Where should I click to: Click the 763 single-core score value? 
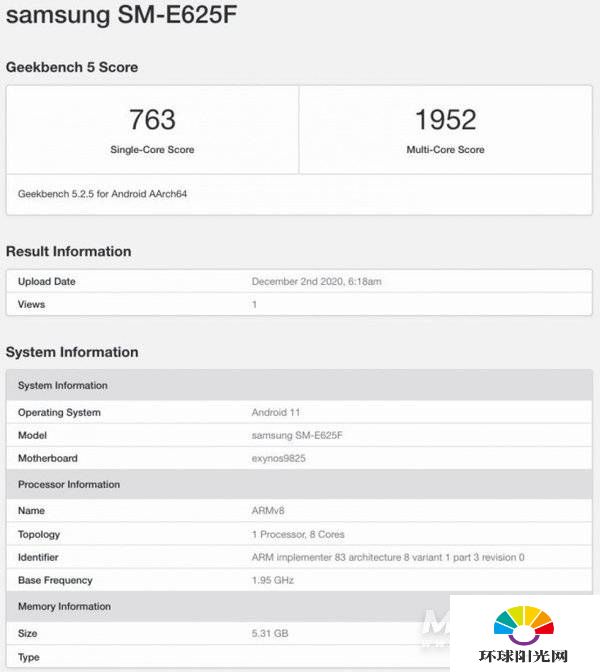pos(152,119)
